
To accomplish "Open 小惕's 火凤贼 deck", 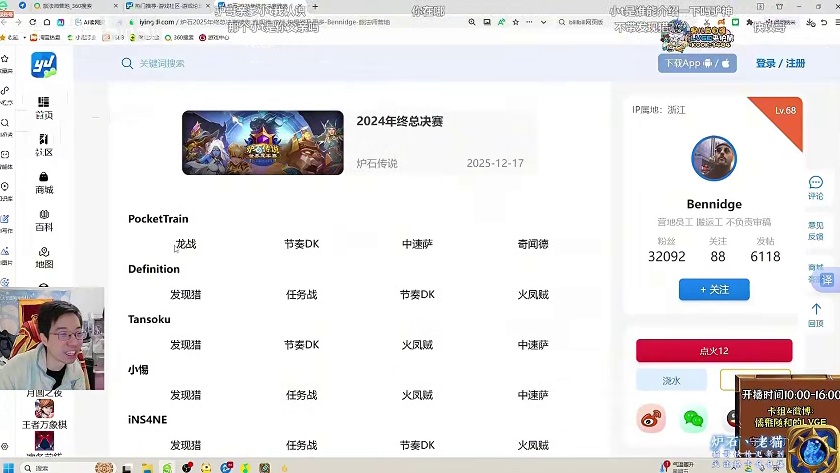I will click(417, 395).
